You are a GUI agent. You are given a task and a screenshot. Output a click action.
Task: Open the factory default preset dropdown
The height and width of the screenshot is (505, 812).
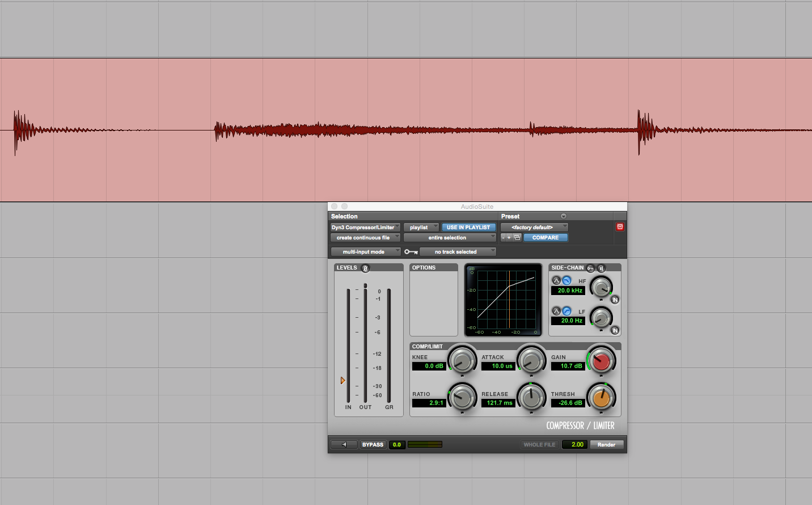coord(534,228)
